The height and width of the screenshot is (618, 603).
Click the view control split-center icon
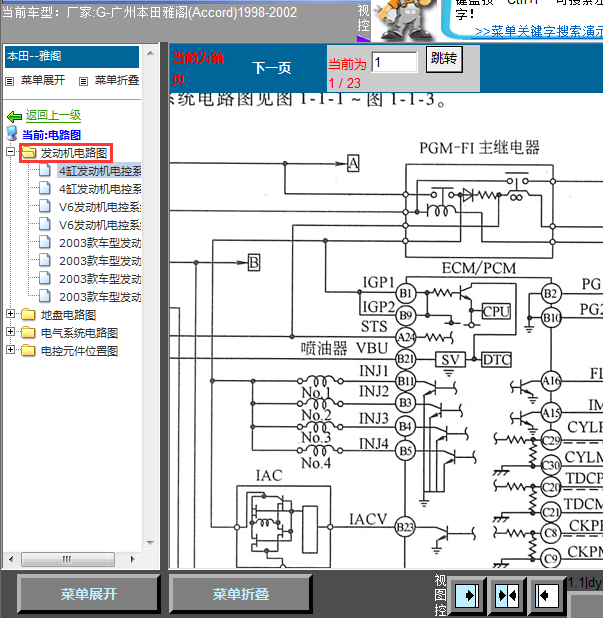tap(507, 595)
